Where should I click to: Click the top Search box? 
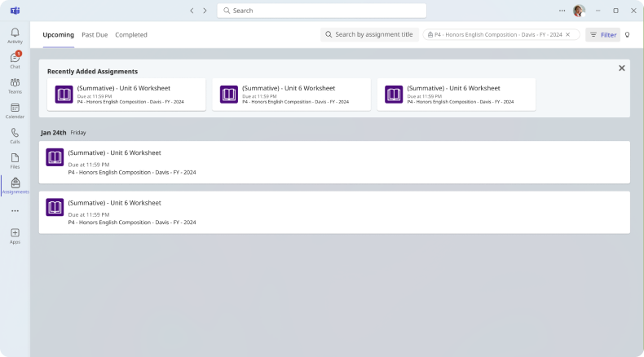[321, 11]
